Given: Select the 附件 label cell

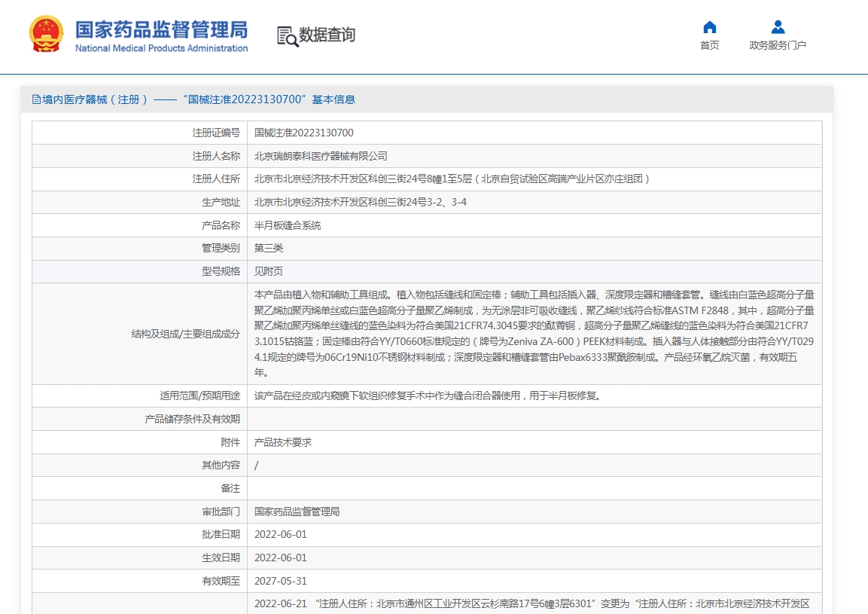Looking at the screenshot, I should click(139, 442).
